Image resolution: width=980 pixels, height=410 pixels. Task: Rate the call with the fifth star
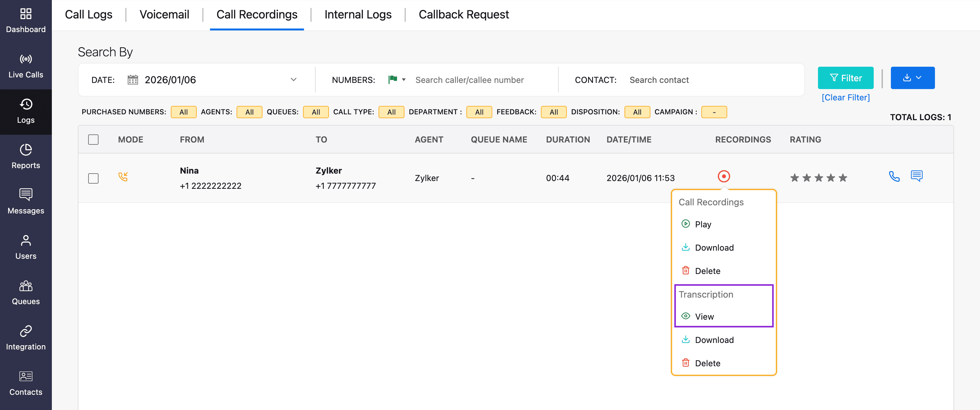843,177
